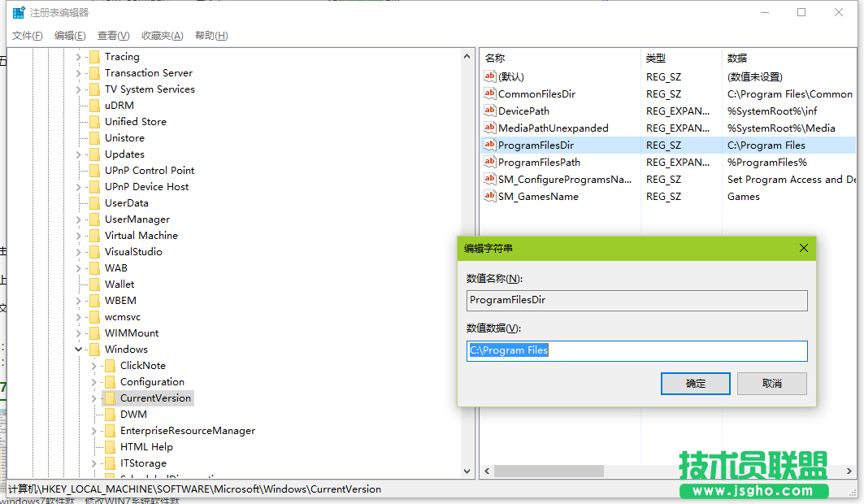Click the ab icon beside ProgramFilesDir
Screen dimensions: 864x504
pyautogui.click(x=491, y=145)
